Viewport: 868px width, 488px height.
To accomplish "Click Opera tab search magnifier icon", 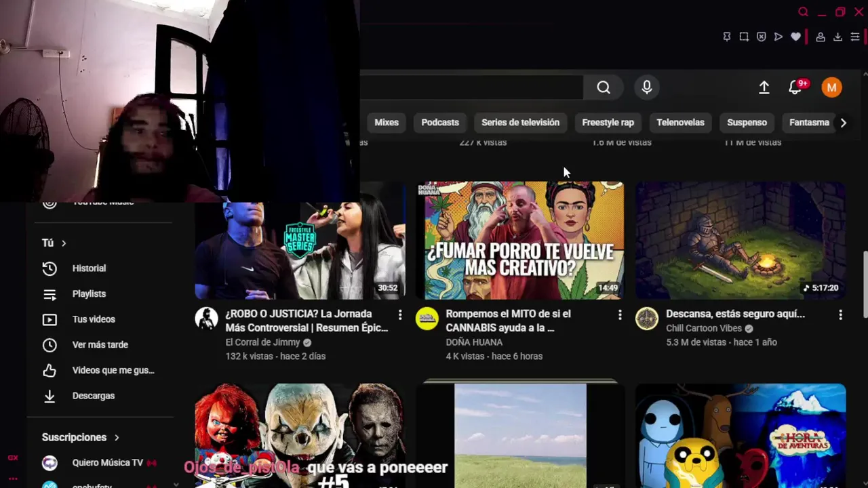I will coord(804,12).
